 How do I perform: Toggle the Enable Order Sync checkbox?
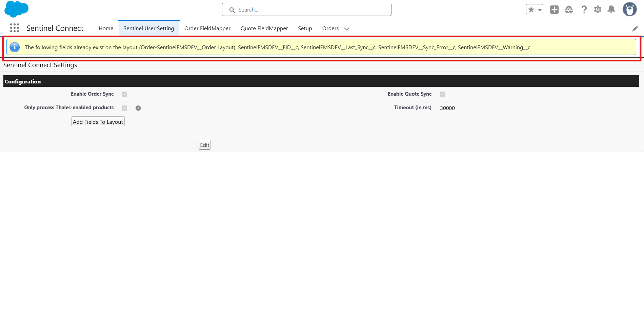click(x=125, y=94)
